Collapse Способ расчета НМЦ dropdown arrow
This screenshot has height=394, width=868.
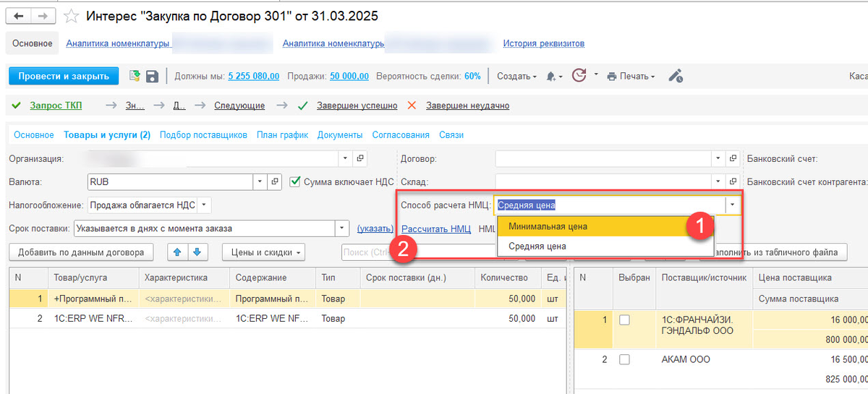coord(733,205)
